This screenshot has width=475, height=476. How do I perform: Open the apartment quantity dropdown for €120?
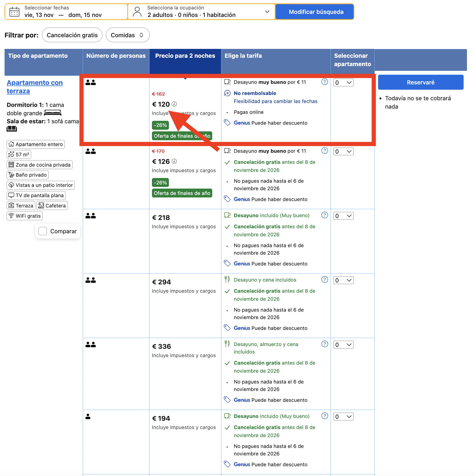[x=343, y=82]
